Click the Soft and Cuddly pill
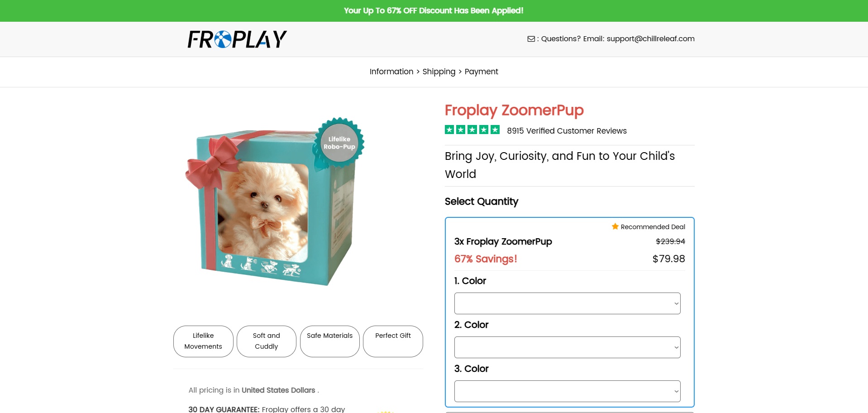The width and height of the screenshot is (868, 413). (266, 341)
